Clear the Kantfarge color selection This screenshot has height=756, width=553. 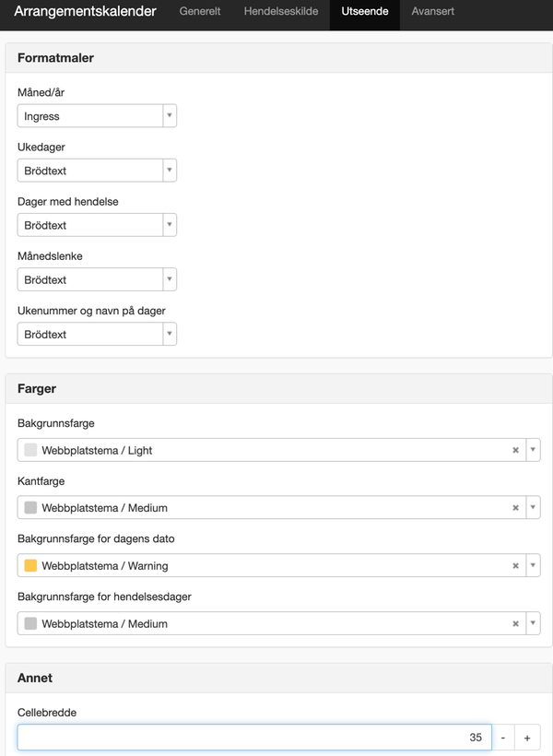pyautogui.click(x=515, y=508)
